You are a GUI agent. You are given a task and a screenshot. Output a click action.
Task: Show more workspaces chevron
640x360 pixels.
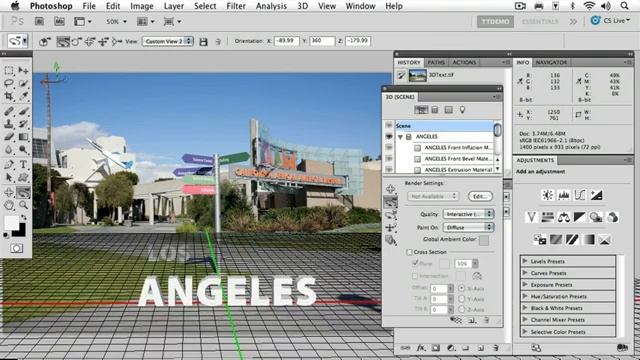pos(573,21)
